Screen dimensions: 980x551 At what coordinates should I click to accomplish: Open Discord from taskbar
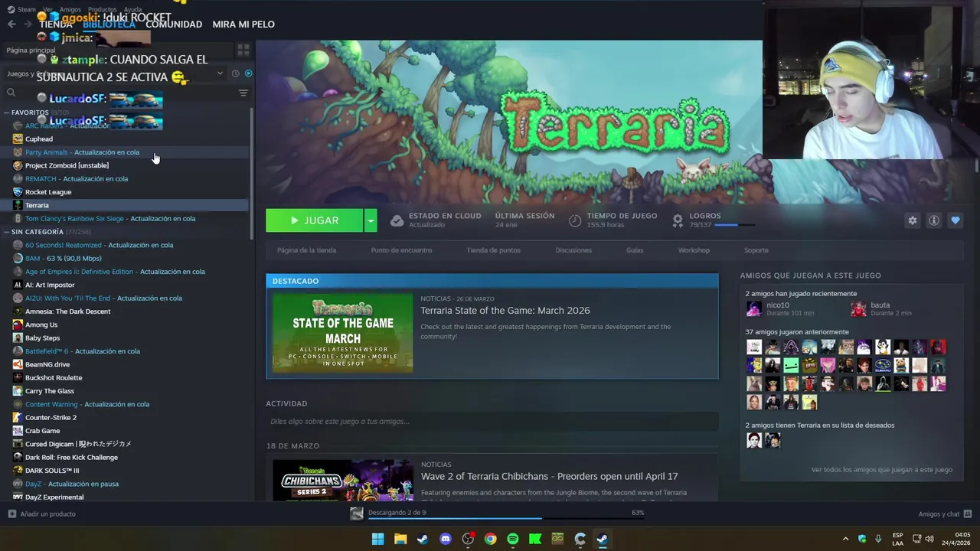coord(446,539)
